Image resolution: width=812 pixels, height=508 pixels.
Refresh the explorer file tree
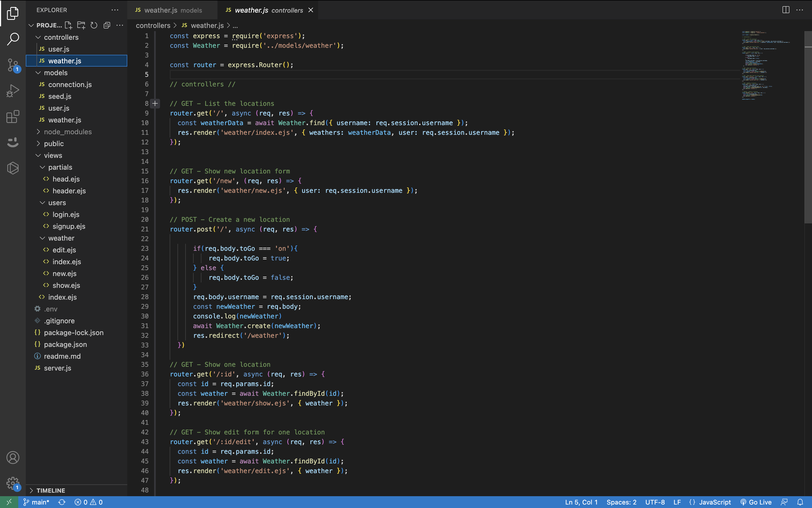click(x=94, y=25)
